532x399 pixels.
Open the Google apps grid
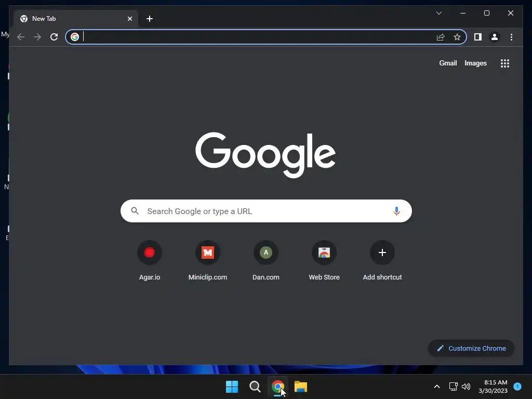[x=505, y=63]
